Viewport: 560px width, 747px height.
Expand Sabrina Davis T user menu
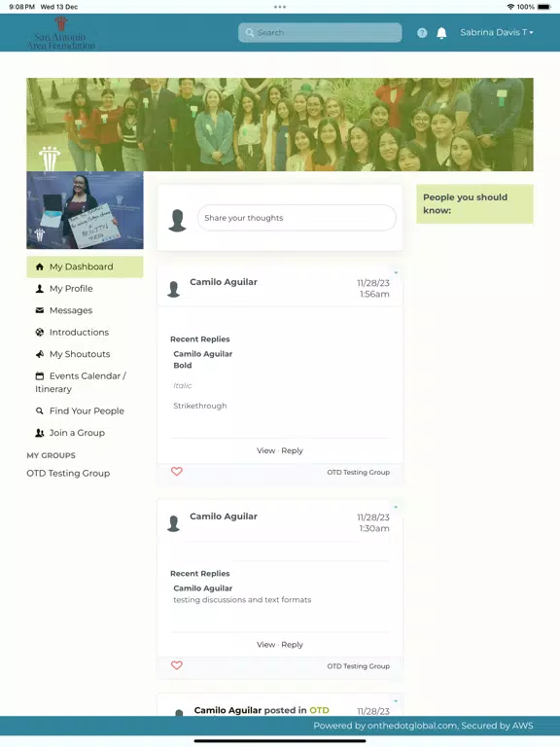click(496, 32)
